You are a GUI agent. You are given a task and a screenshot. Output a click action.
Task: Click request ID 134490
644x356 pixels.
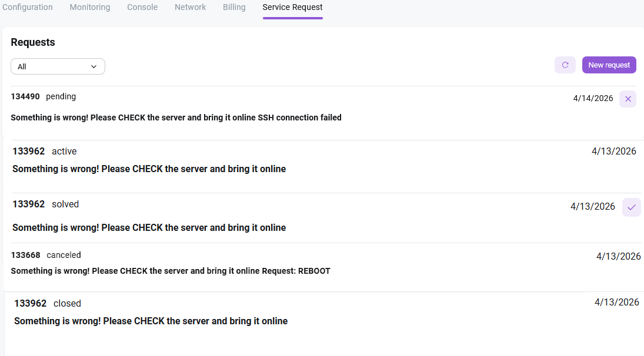coord(25,96)
